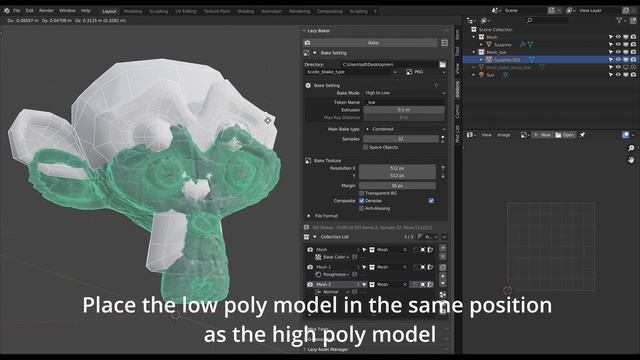Open the outliner display mode dropdown

tap(471, 20)
